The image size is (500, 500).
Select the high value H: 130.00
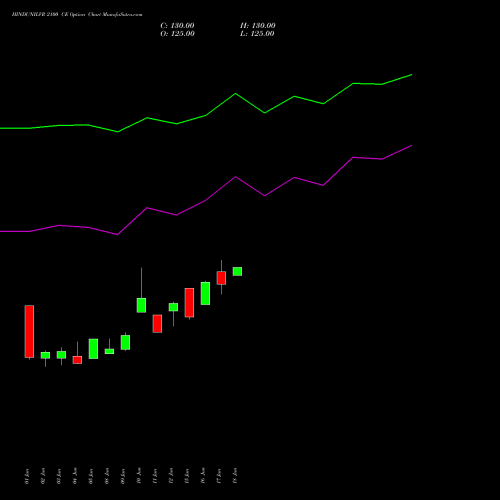point(258,26)
